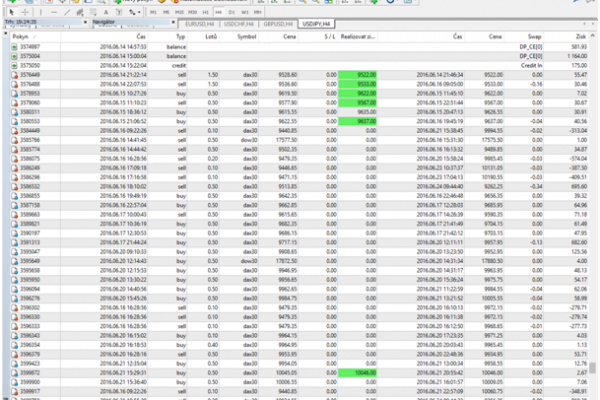Select the equidistant channel tool
The image size is (600, 400).
click(x=80, y=12)
